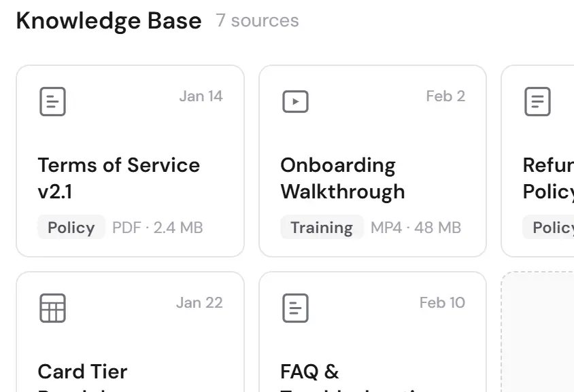Click the Feb 10 date on the FAQ card
The width and height of the screenshot is (574, 392).
click(x=442, y=302)
